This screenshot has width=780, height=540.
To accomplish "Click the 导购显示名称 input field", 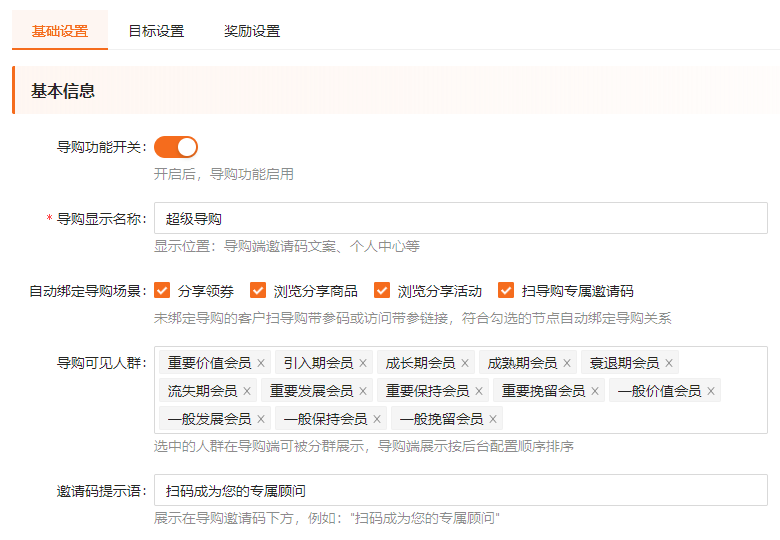I will pos(460,218).
